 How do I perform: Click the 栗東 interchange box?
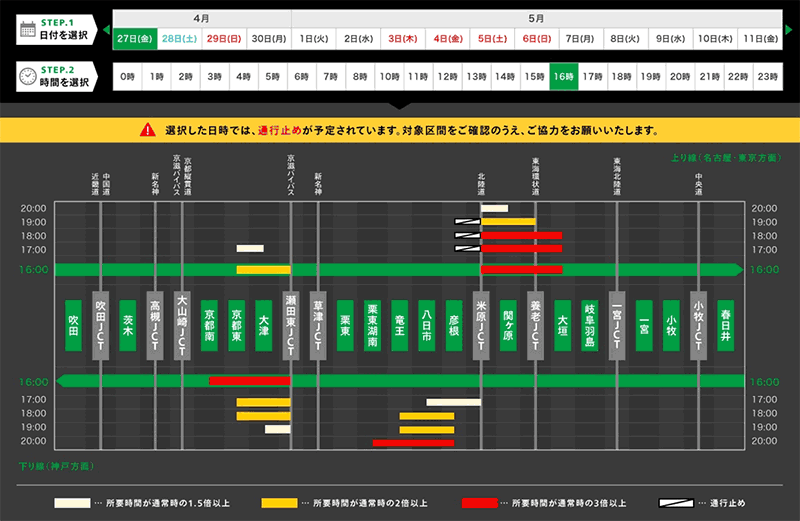345,326
